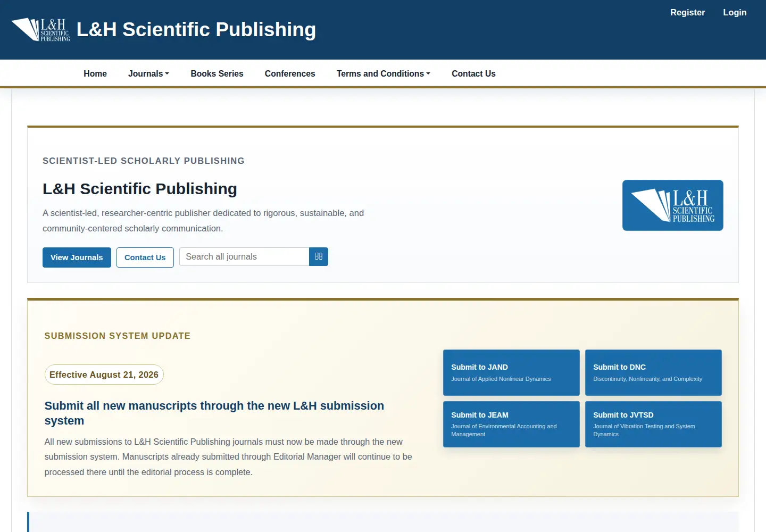The width and height of the screenshot is (766, 532).
Task: Click the 'Submit all new manuscripts' heading
Action: (x=214, y=413)
